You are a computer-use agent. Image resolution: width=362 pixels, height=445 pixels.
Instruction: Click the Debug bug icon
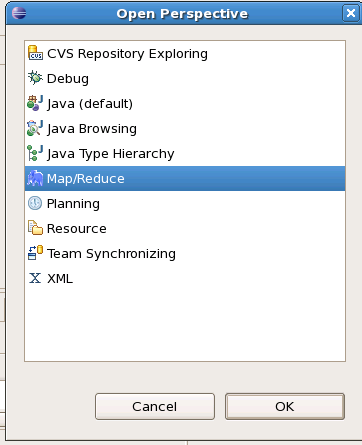coord(35,78)
